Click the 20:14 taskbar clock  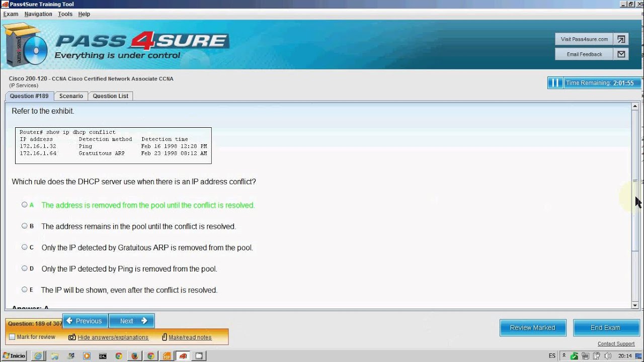(625, 356)
